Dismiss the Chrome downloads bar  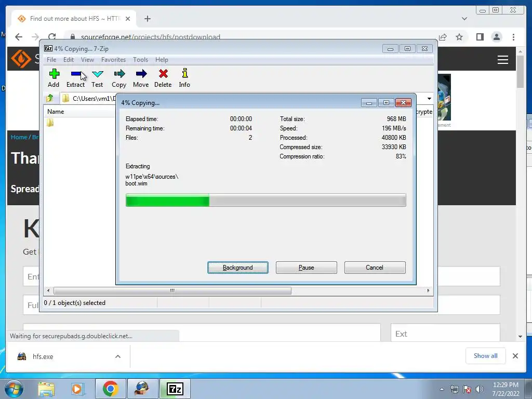[515, 356]
